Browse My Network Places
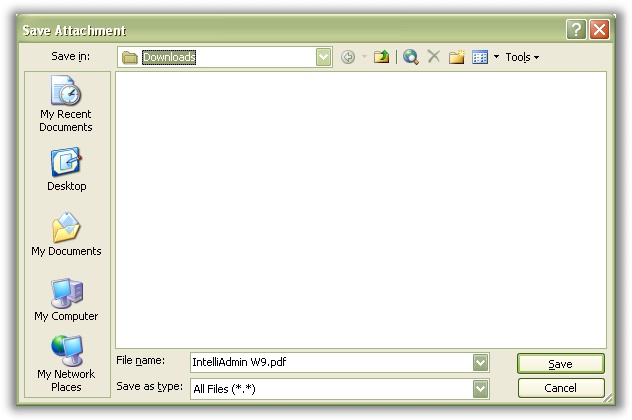This screenshot has height=420, width=632. pos(66,364)
